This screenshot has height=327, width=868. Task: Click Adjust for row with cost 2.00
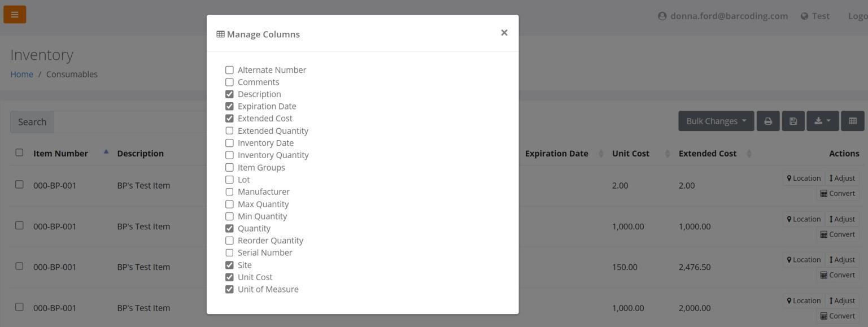[842, 178]
